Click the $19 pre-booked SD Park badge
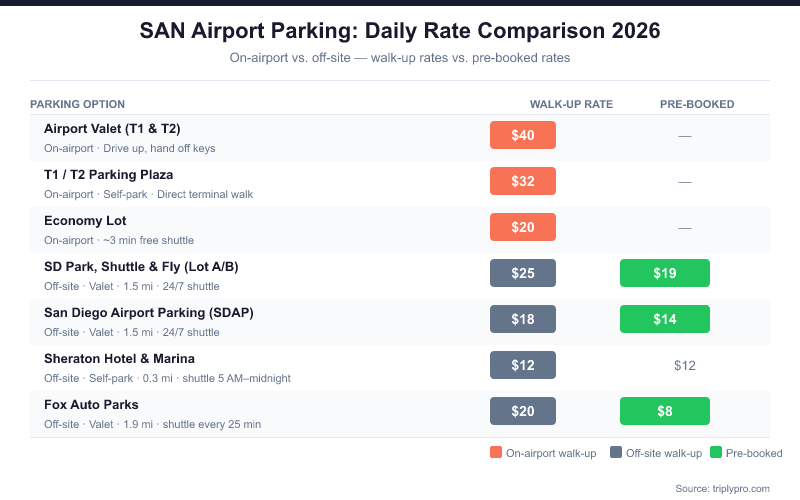 point(664,273)
